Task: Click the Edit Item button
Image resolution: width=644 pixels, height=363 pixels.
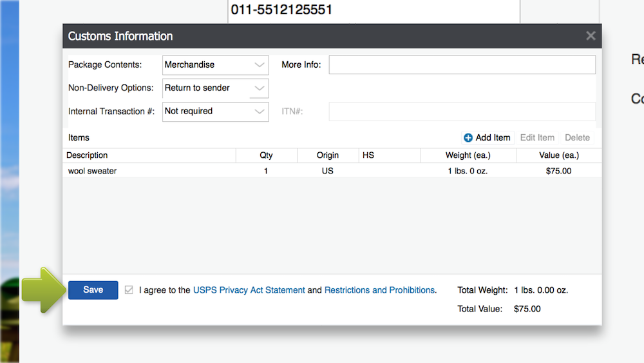Action: [537, 138]
